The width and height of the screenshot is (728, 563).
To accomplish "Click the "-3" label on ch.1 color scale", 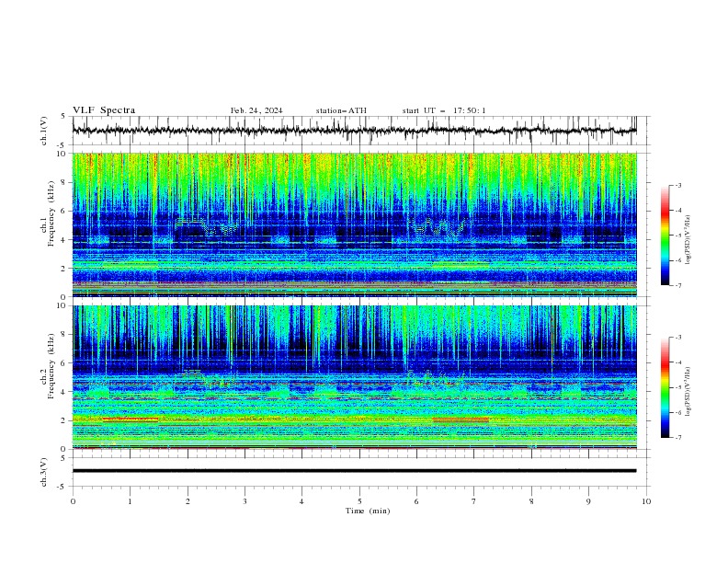I will pos(677,185).
